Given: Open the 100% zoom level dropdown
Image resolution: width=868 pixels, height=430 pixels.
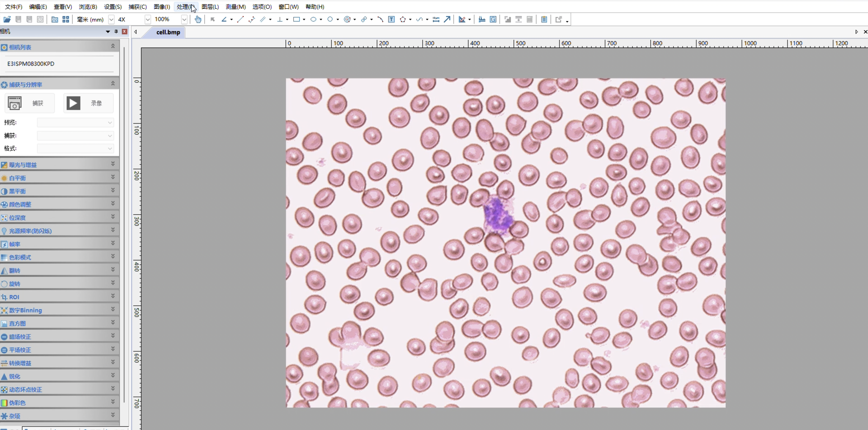Looking at the screenshot, I should pos(184,19).
